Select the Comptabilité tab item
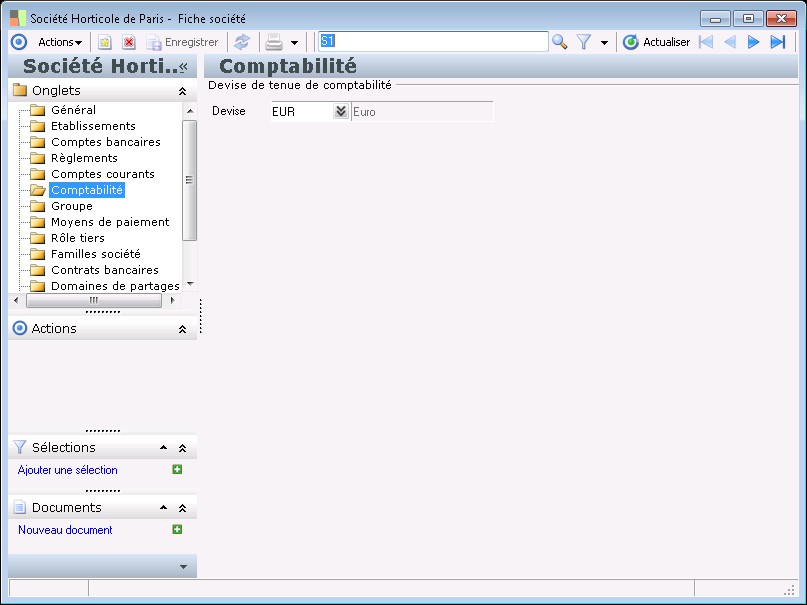Viewport: 807px width, 605px height. tap(87, 190)
